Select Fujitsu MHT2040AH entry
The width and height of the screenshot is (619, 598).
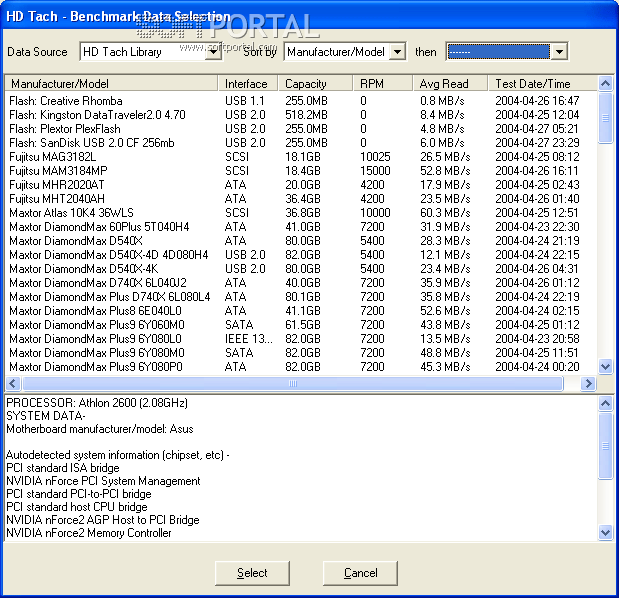pyautogui.click(x=301, y=199)
